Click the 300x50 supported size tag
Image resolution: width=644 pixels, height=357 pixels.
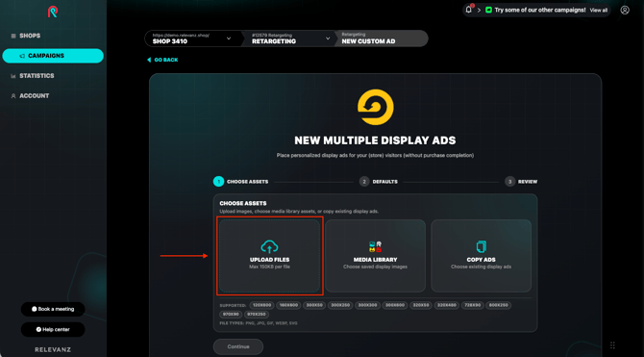314,305
